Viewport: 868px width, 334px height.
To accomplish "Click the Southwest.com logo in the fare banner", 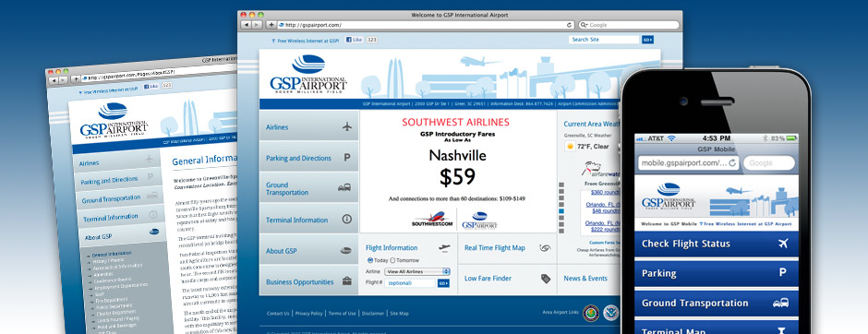I will pos(432,220).
